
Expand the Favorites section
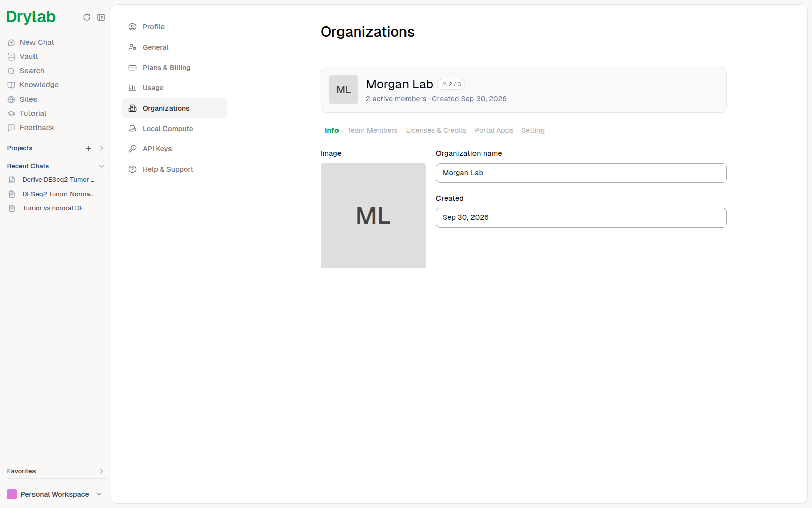pos(101,471)
